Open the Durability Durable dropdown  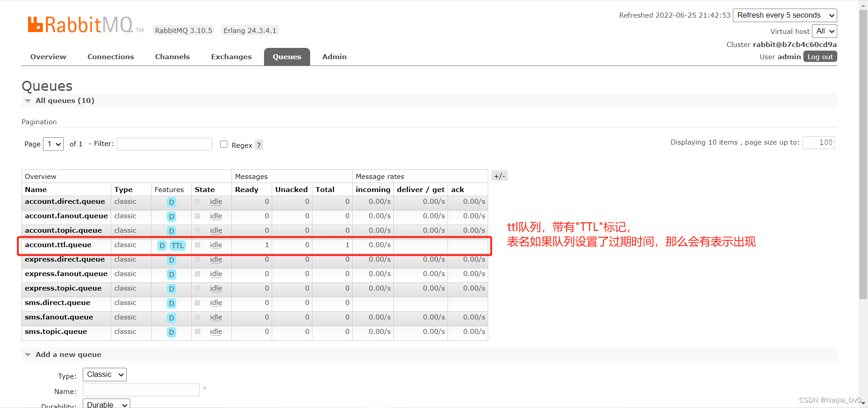pos(106,404)
